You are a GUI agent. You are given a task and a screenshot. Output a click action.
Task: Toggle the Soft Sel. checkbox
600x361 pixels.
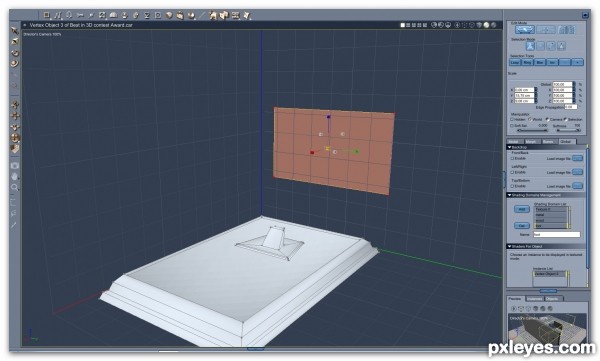512,126
